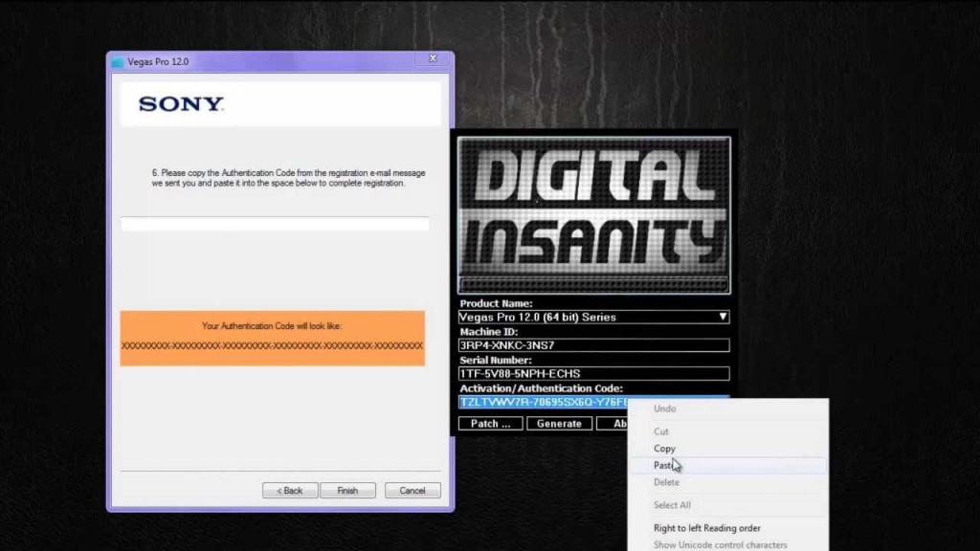
Task: Click the Patch button in the keygen
Action: 491,424
